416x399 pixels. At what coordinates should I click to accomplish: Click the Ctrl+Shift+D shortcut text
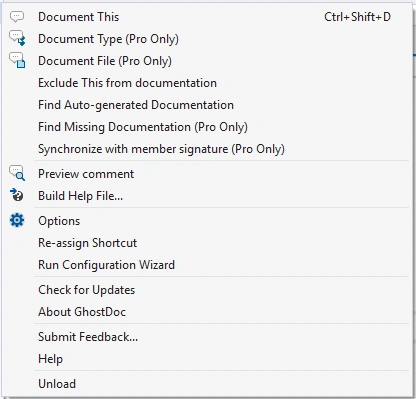click(357, 17)
